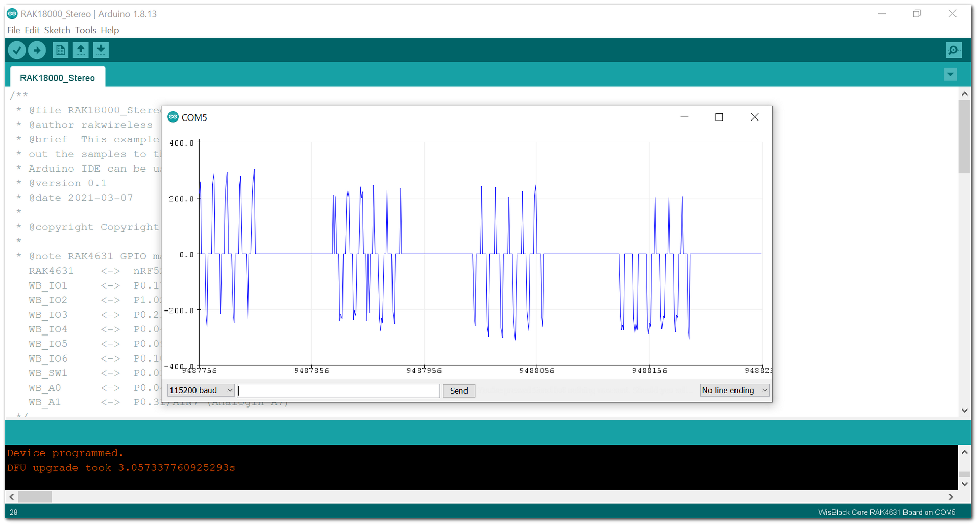Click the horizontal scrollbar right arrow

951,497
